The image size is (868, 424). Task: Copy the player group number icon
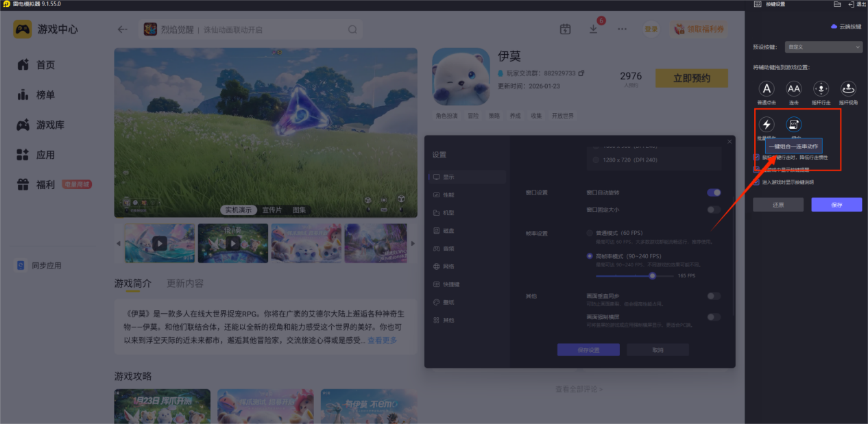point(581,73)
